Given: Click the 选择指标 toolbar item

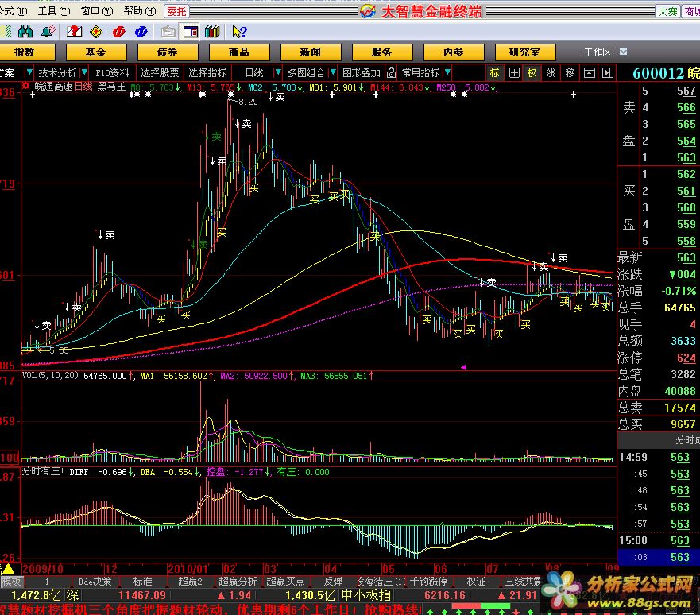Looking at the screenshot, I should [x=207, y=73].
